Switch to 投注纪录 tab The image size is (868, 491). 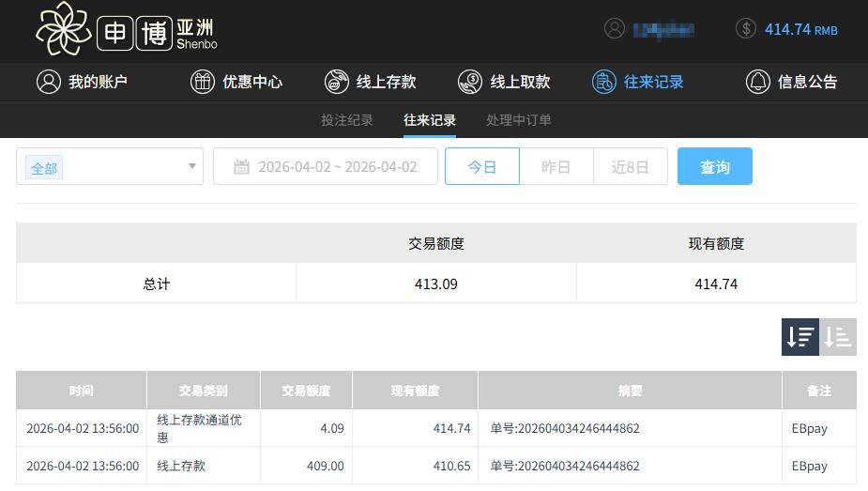[x=347, y=120]
